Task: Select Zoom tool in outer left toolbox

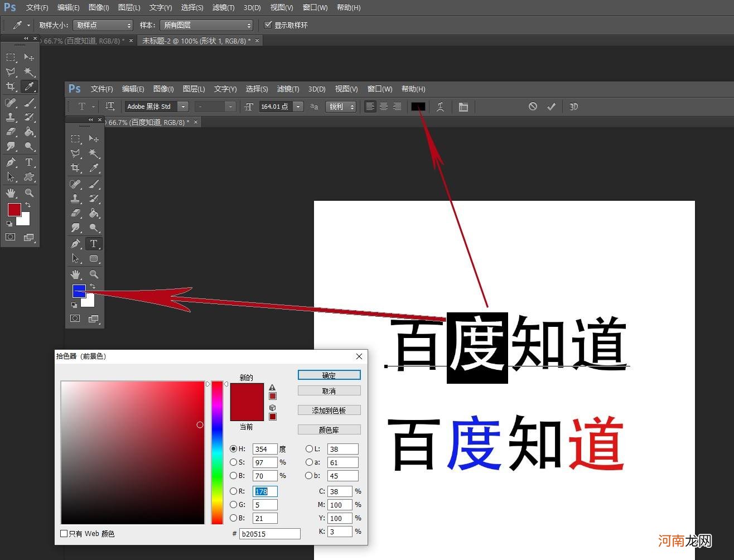Action: point(29,193)
